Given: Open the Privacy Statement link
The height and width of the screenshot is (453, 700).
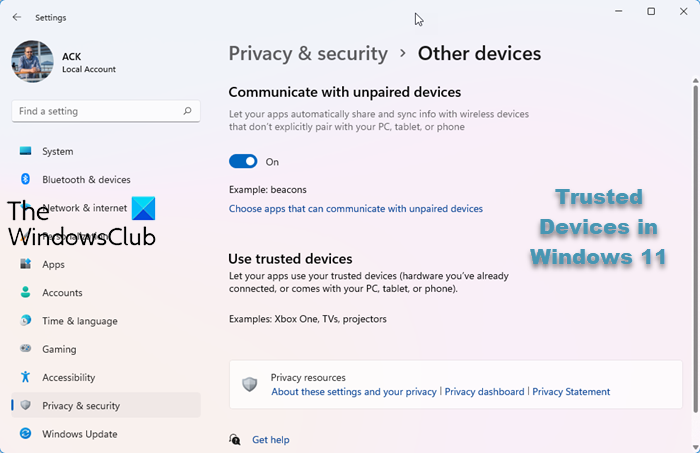Looking at the screenshot, I should 571,391.
